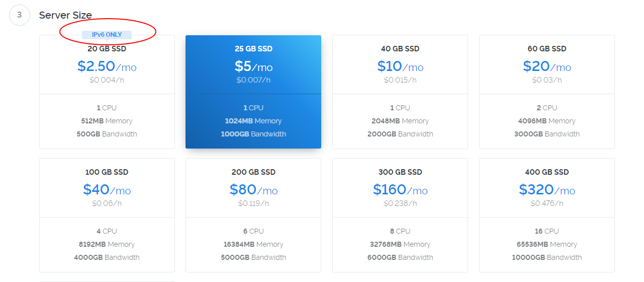This screenshot has height=282, width=644.
Task: Click the 500GB Bandwidth spec
Action: [x=107, y=134]
